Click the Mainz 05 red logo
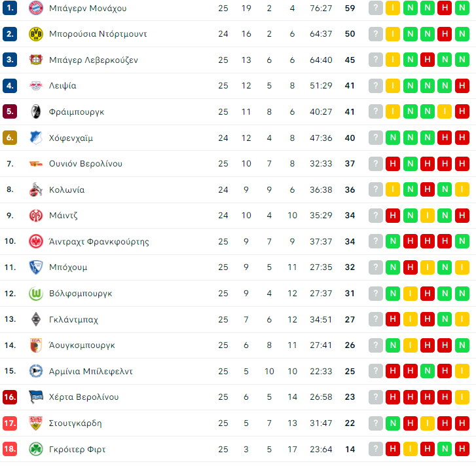The image size is (476, 466). coord(36,216)
